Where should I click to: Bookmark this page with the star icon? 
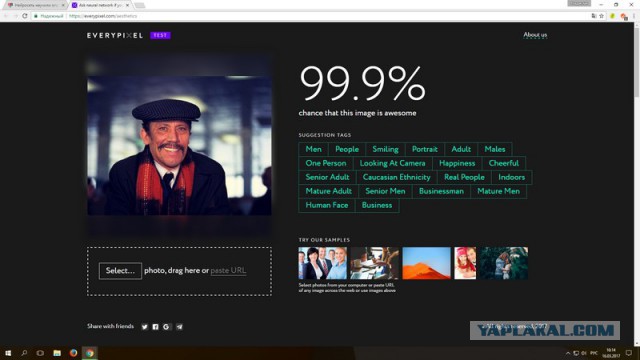tap(602, 16)
